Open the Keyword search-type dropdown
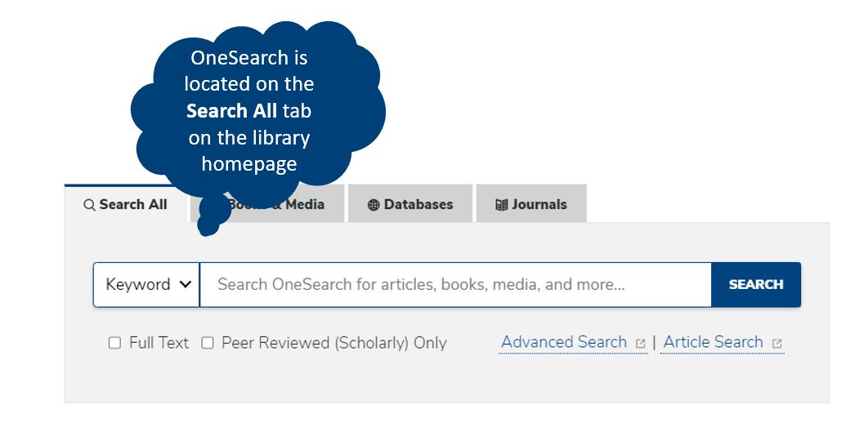This screenshot has width=868, height=427. point(146,284)
